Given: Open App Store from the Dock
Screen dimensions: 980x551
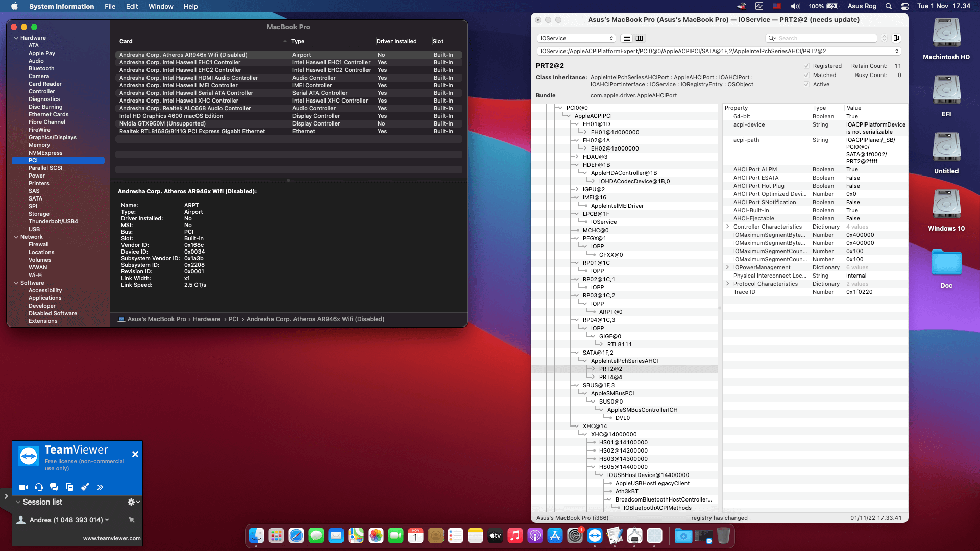Looking at the screenshot, I should coord(555,536).
